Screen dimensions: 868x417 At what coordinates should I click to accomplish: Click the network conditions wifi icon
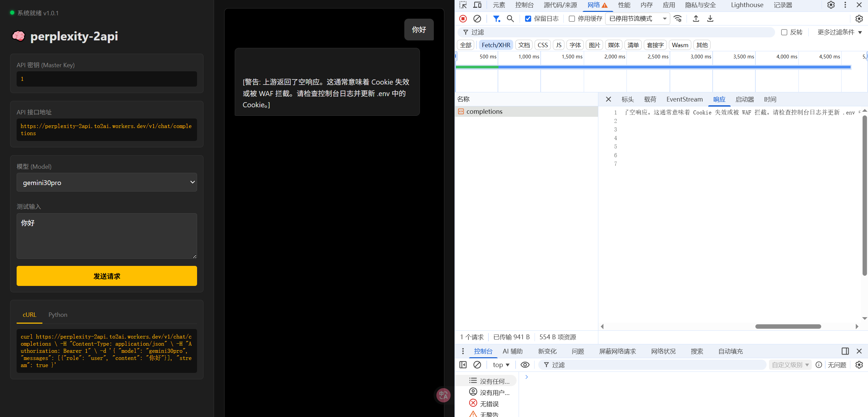677,19
